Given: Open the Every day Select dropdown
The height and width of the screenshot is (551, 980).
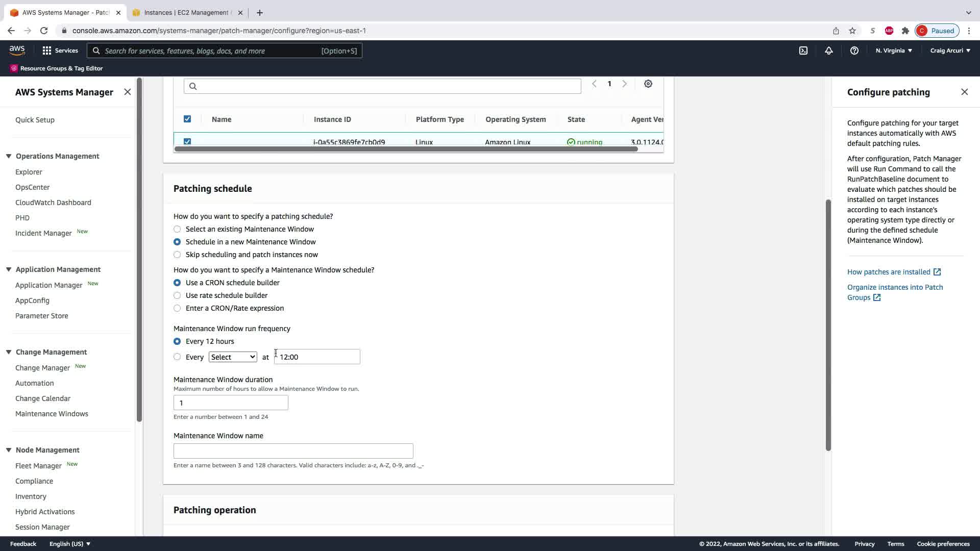Looking at the screenshot, I should (232, 357).
